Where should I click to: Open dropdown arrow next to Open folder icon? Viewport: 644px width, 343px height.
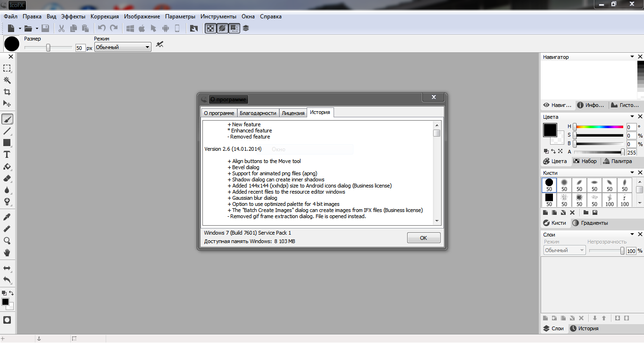(x=37, y=28)
